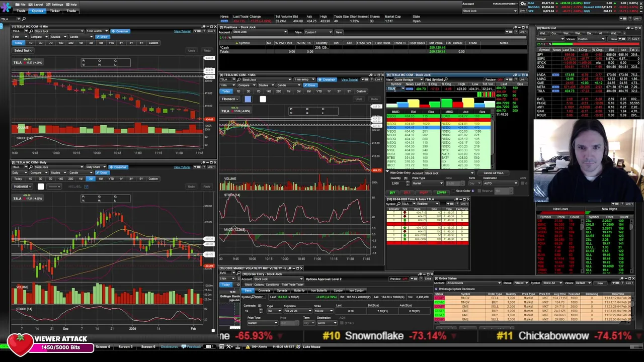Pick the white color swatch in 1 Min chart
The image size is (644, 362).
pyautogui.click(x=263, y=99)
